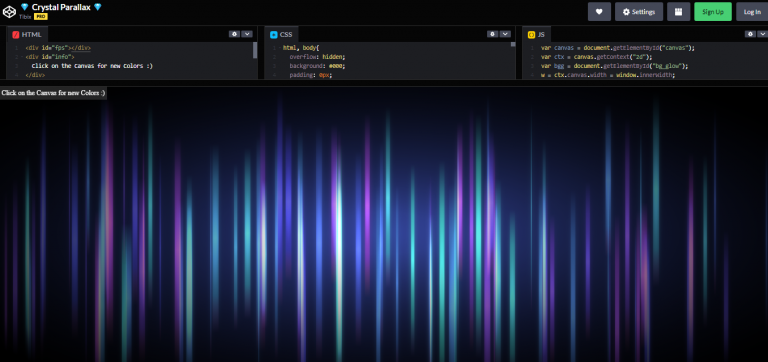This screenshot has height=362, width=768.
Task: Click the HTML slash icon
Action: pyautogui.click(x=16, y=35)
